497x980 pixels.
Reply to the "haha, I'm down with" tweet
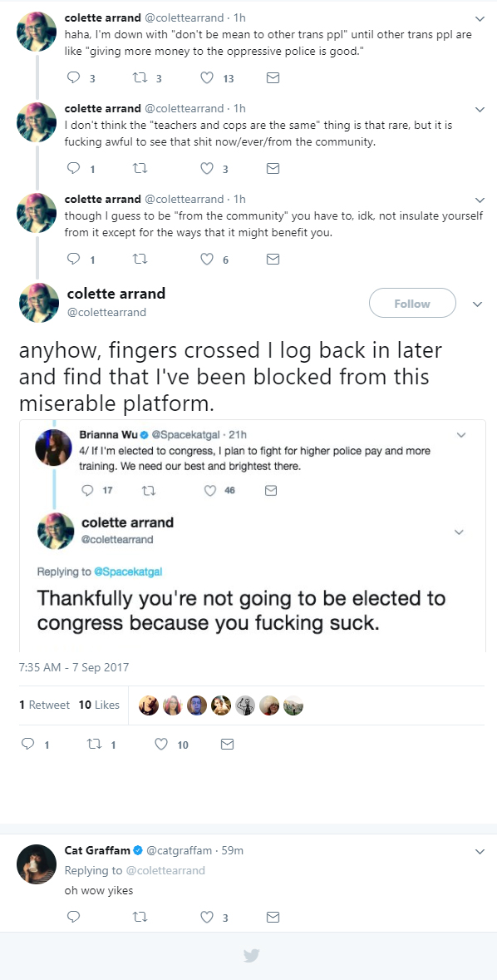coord(74,78)
